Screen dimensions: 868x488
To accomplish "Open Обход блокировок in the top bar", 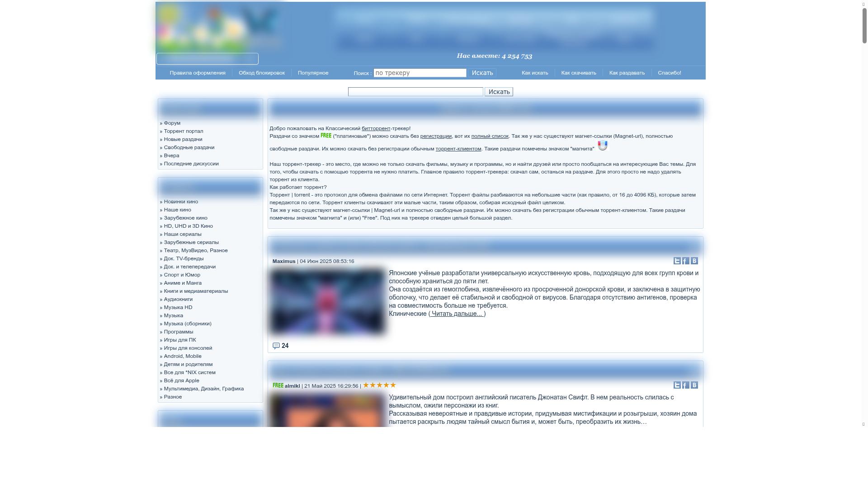I will click(261, 73).
